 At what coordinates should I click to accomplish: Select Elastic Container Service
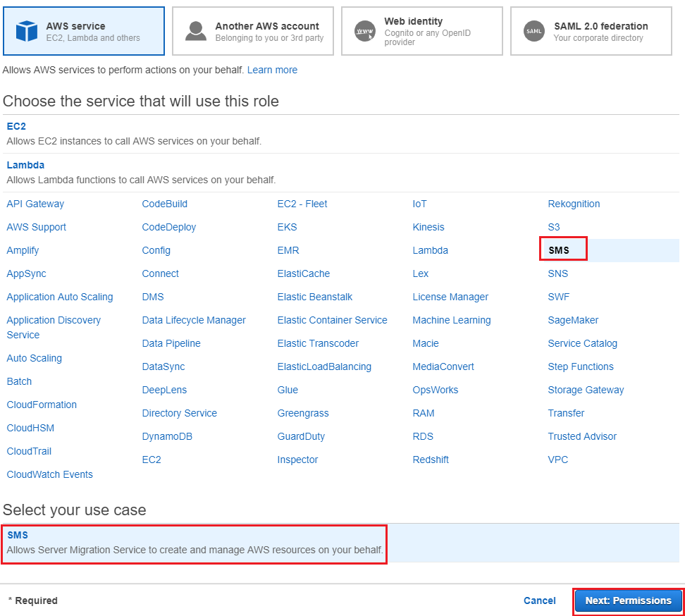coord(333,320)
